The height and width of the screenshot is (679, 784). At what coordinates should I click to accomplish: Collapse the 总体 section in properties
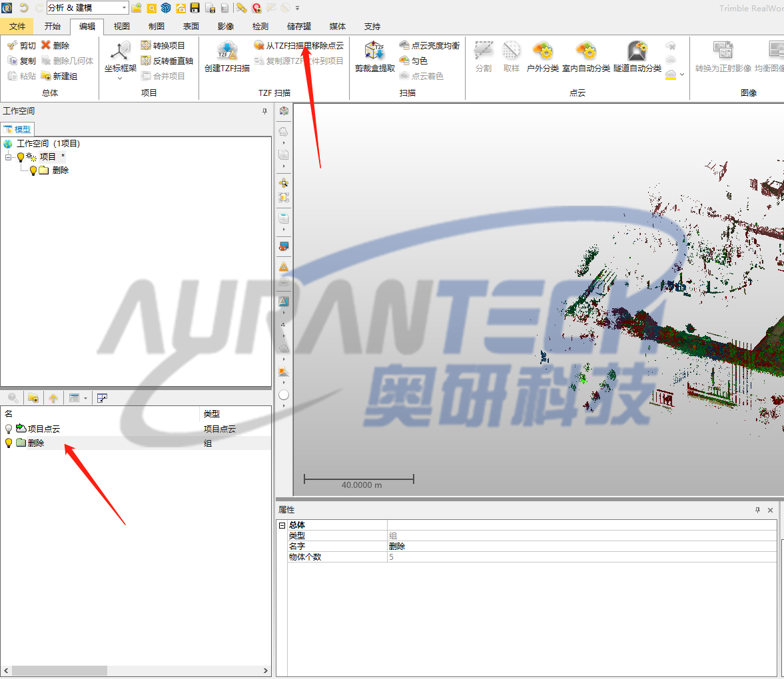pos(282,525)
